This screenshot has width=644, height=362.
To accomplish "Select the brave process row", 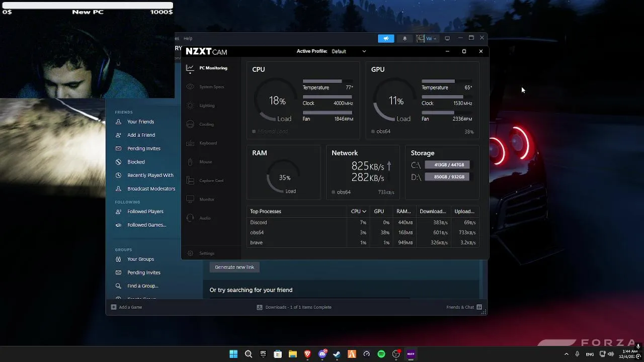I will tap(363, 242).
